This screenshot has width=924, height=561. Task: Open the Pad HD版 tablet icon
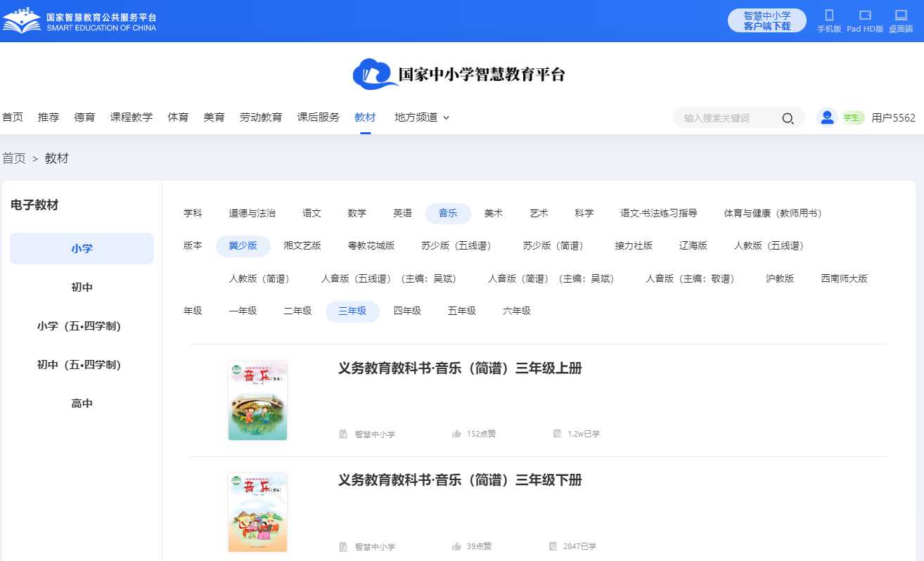click(865, 15)
